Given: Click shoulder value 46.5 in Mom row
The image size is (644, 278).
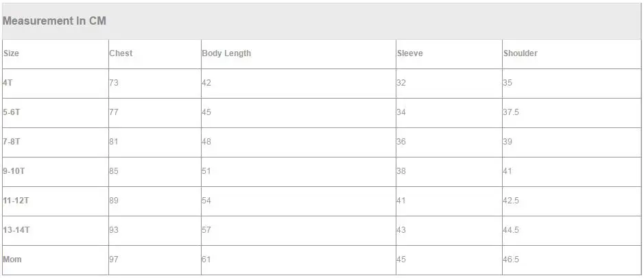Looking at the screenshot, I should [x=511, y=260].
